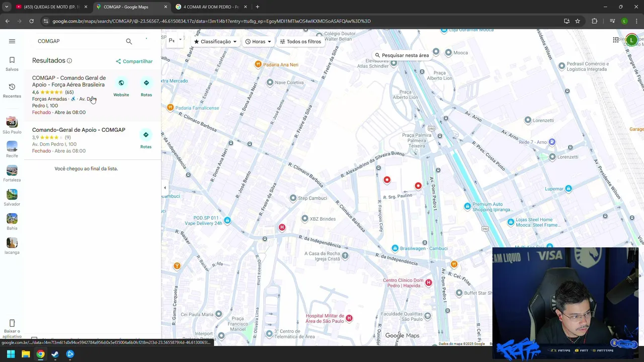Viewport: 644px width, 362px height.
Task: Click Centro Clínico Dom Pedro Hapvida pin
Action: pyautogui.click(x=429, y=283)
